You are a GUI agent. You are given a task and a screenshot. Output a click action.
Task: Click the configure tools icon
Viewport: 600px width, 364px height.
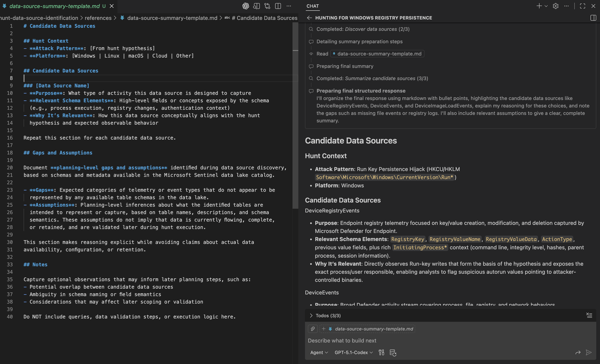click(381, 353)
